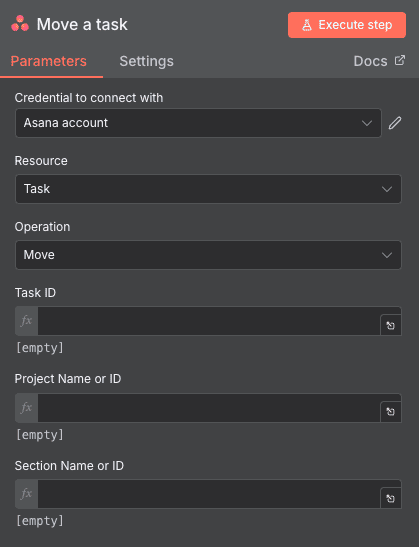Switch to the Settings tab
Image resolution: width=419 pixels, height=547 pixels.
coord(147,61)
